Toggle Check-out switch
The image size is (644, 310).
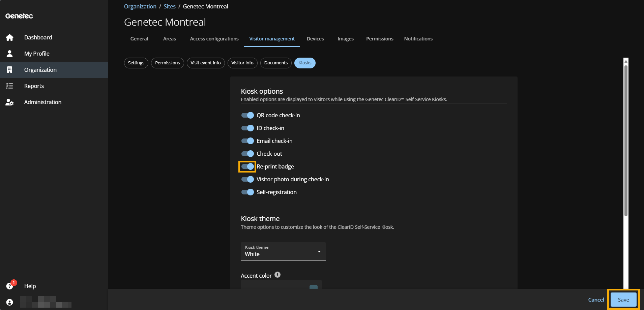click(247, 154)
